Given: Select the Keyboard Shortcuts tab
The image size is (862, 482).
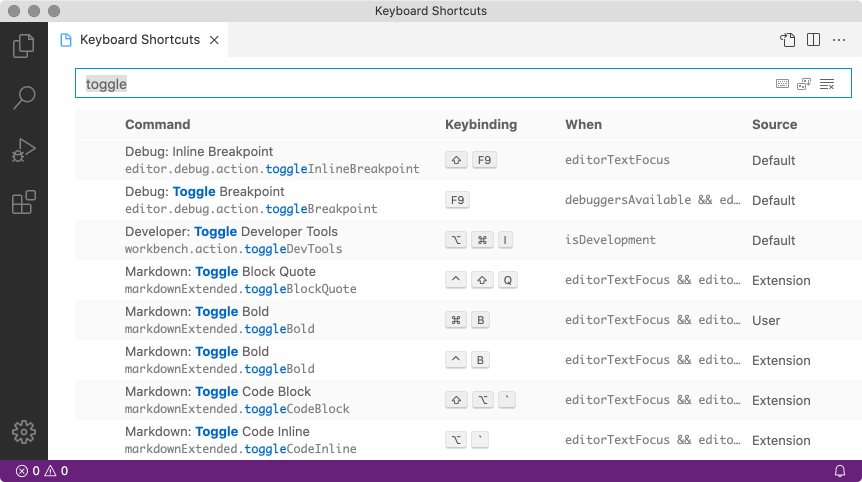Looking at the screenshot, I should click(x=139, y=40).
